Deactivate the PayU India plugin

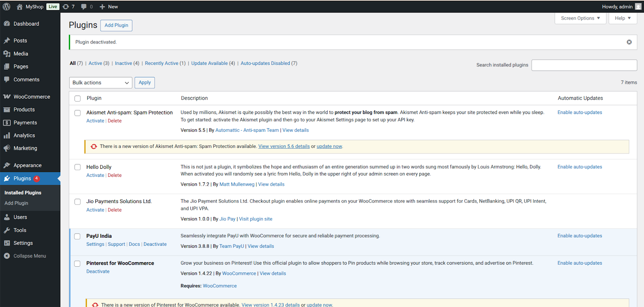[155, 244]
